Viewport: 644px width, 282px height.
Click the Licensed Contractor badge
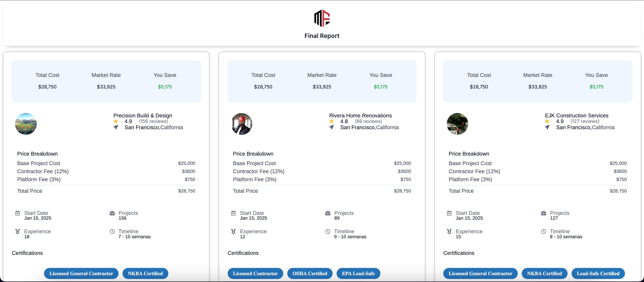coord(255,273)
